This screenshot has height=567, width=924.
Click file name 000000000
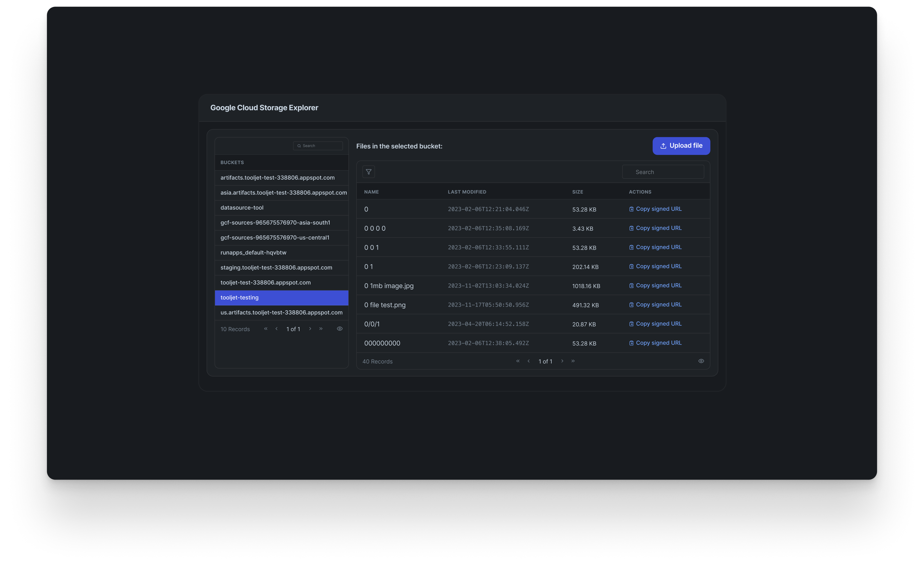pyautogui.click(x=382, y=343)
